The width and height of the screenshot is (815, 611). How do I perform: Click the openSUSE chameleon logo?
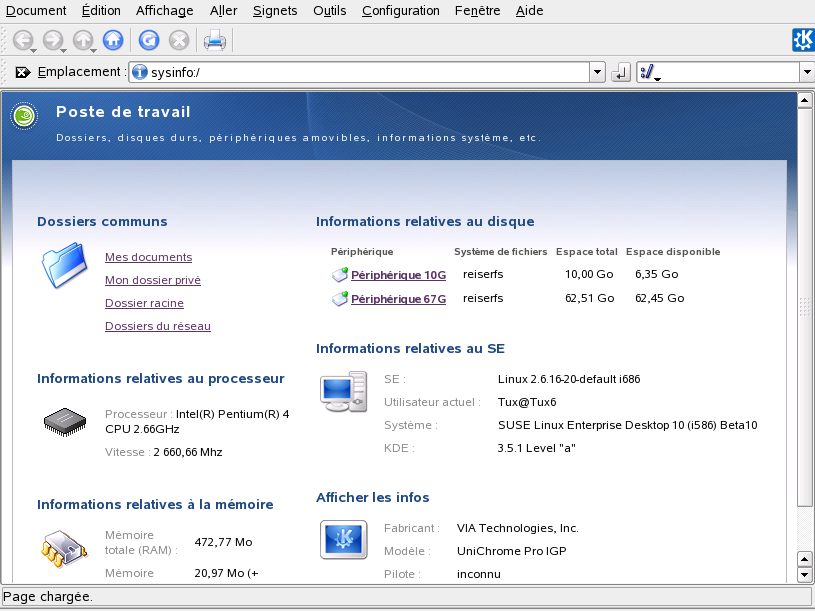(24, 115)
